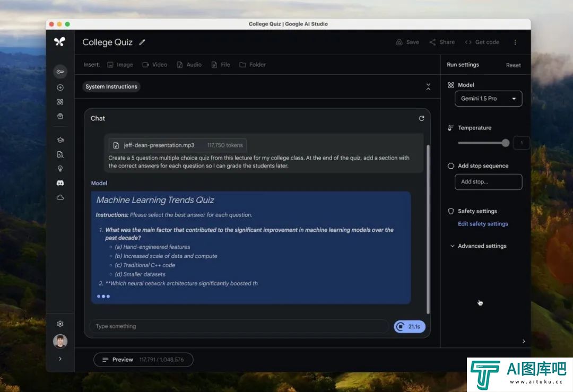The height and width of the screenshot is (392, 573).
Task: Open the graduation cap tutorials icon
Action: coord(60,140)
